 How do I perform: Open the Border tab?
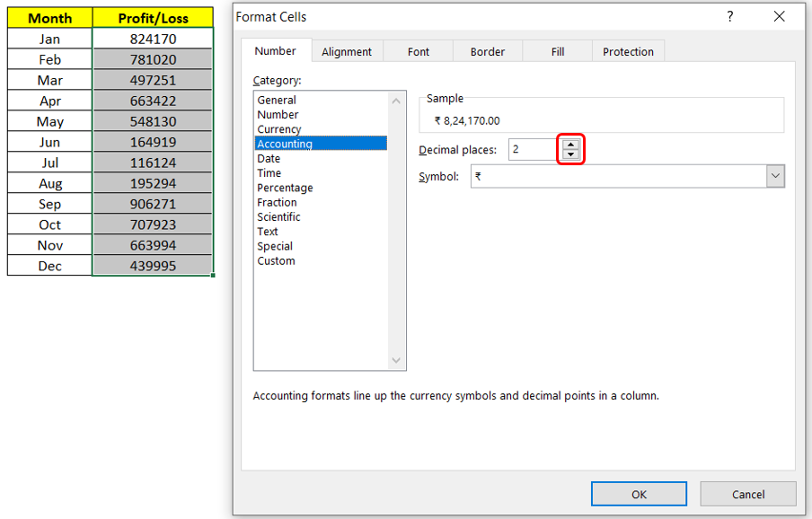tap(487, 51)
